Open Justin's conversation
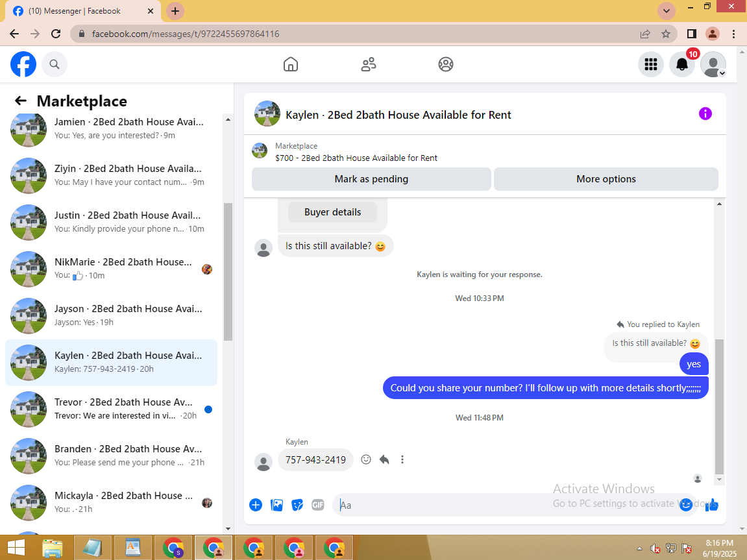Viewport: 747px width, 560px height. [111, 222]
